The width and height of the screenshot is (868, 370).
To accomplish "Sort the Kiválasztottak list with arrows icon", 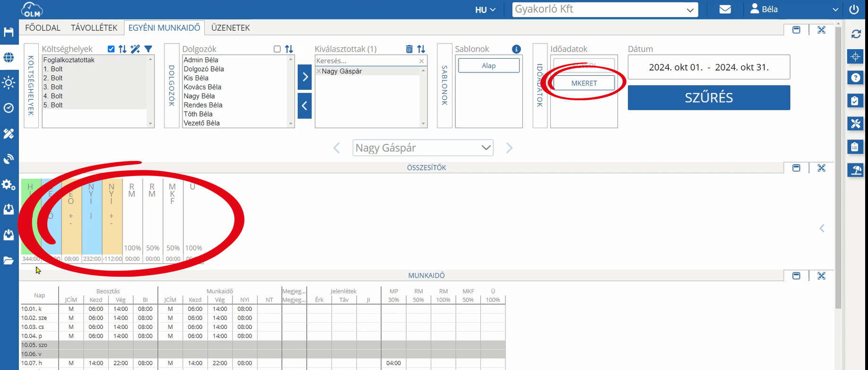I will click(421, 49).
